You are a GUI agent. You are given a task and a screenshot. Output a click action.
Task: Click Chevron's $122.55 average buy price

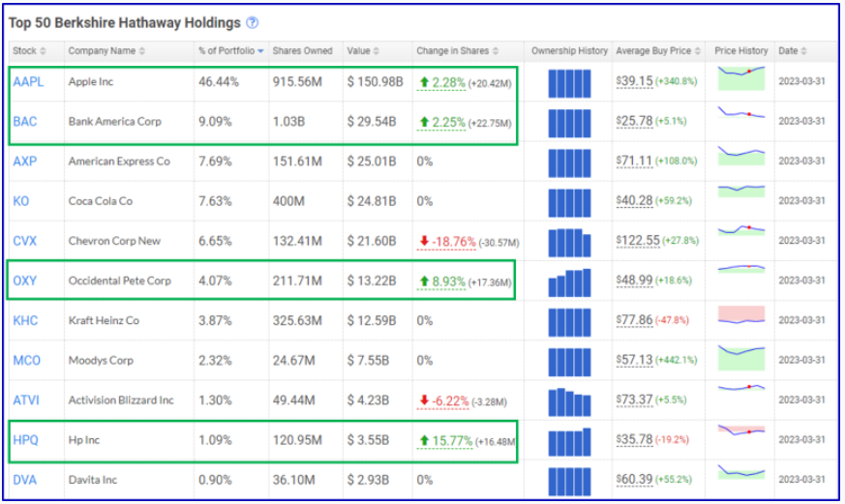[638, 241]
